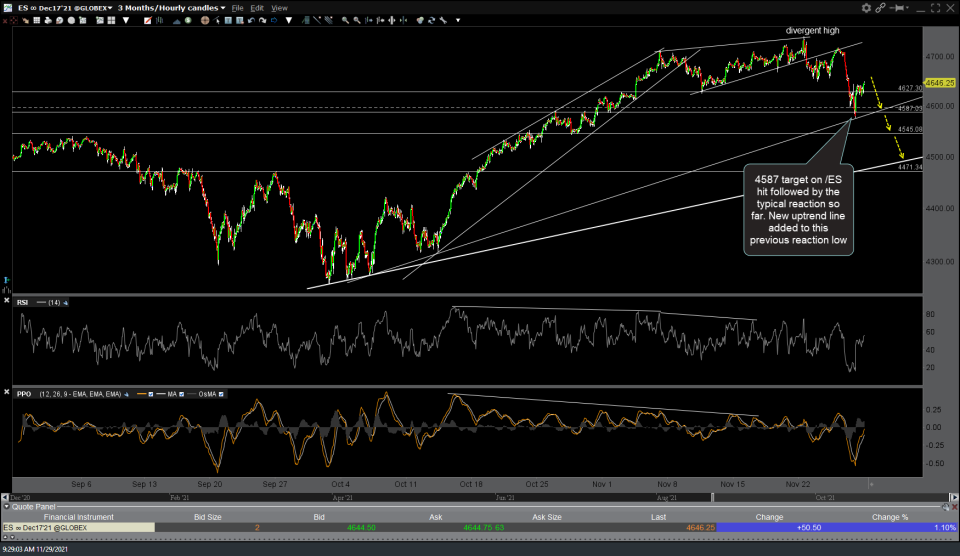Click the zoom out magnifier icon

(x=357, y=20)
